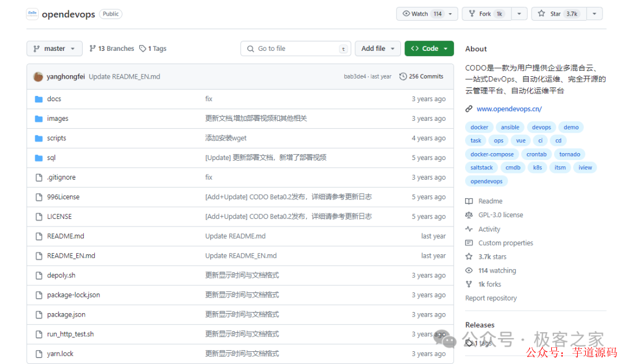Click file icon next to 996License
Image resolution: width=624 pixels, height=364 pixels.
(39, 197)
